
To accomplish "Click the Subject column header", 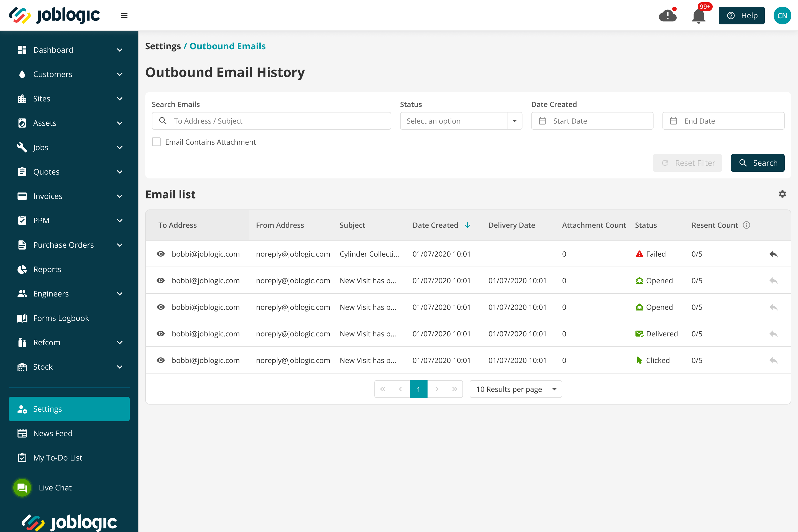I will pyautogui.click(x=352, y=225).
